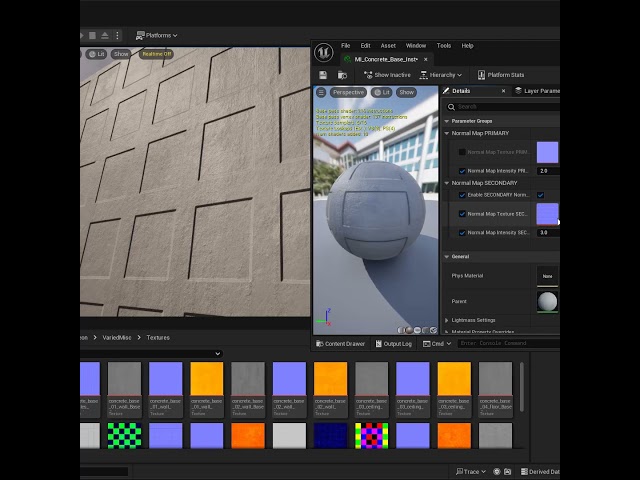Switch to the Layer Parameters tab

(x=537, y=91)
